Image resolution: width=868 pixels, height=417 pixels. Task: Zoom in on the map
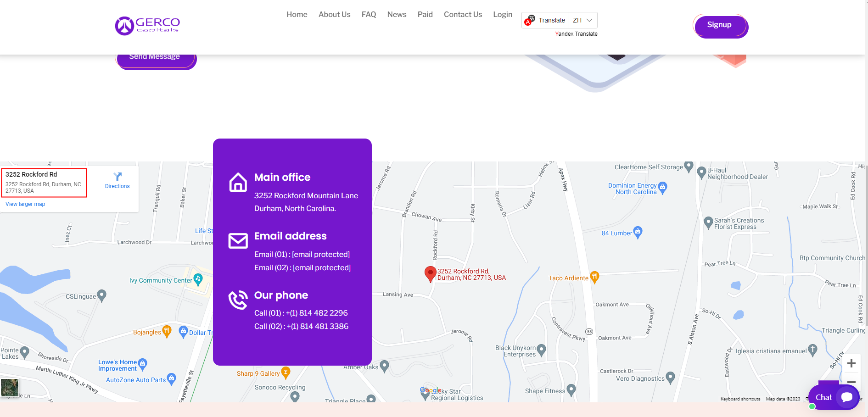tap(851, 363)
